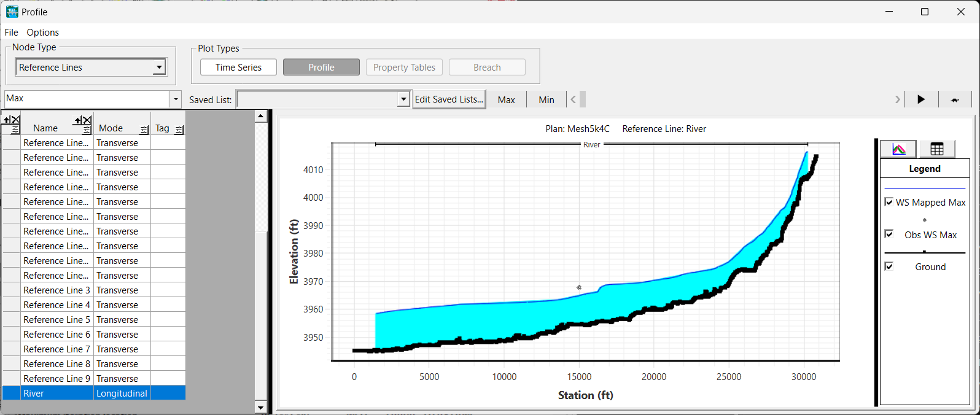Switch to the plot view icon tab

click(x=898, y=149)
